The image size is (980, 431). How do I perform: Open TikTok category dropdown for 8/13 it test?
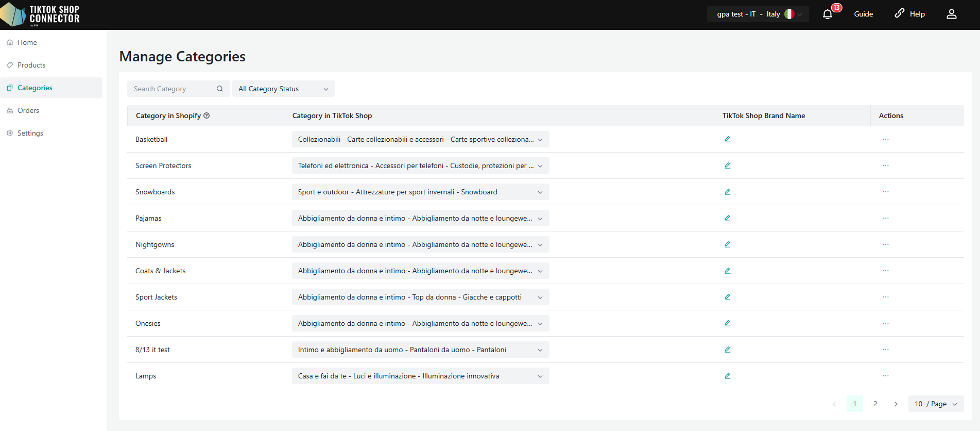(x=421, y=350)
